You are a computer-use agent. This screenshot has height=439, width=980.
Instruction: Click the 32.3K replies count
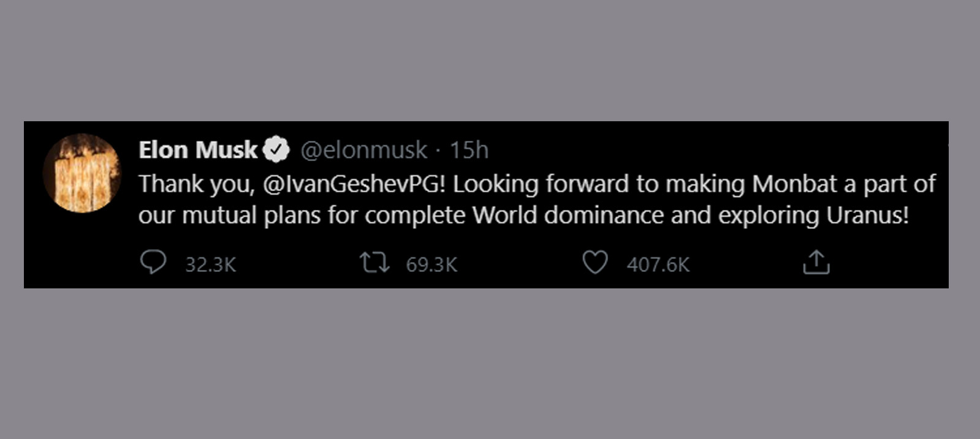pyautogui.click(x=210, y=265)
